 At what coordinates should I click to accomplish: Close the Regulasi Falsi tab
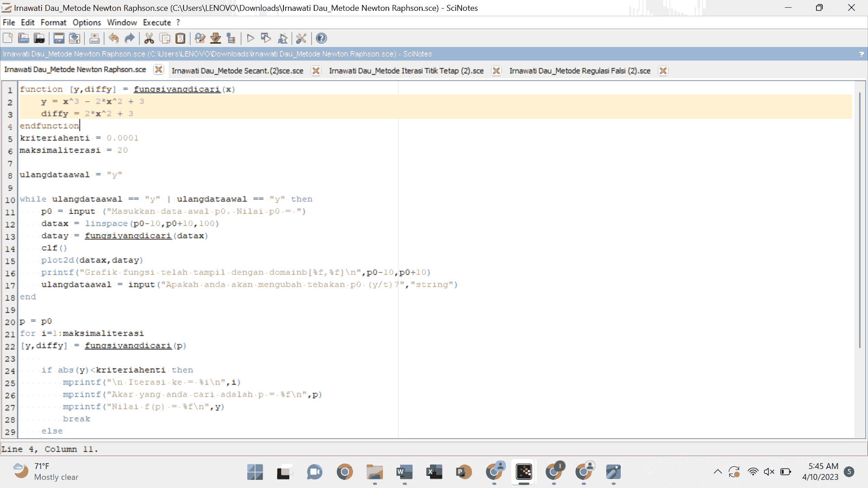coord(663,71)
